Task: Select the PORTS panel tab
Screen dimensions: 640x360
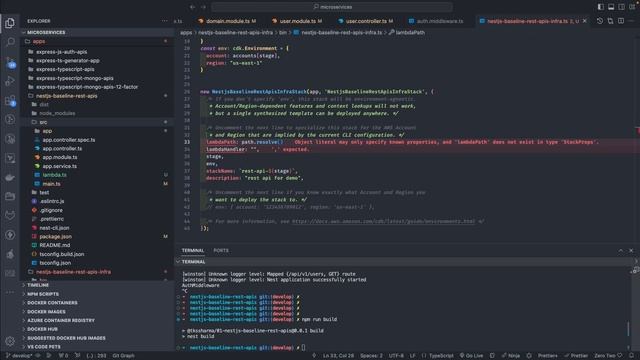Action: pos(221,251)
